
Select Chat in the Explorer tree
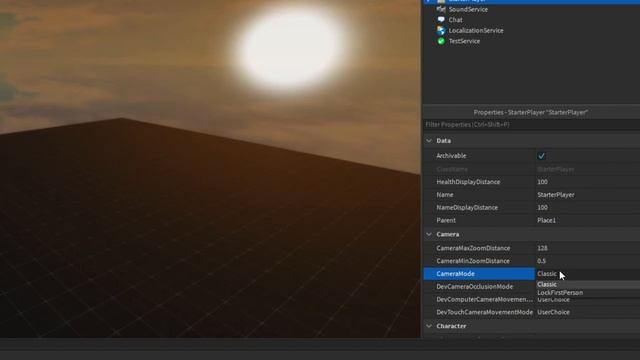click(456, 20)
